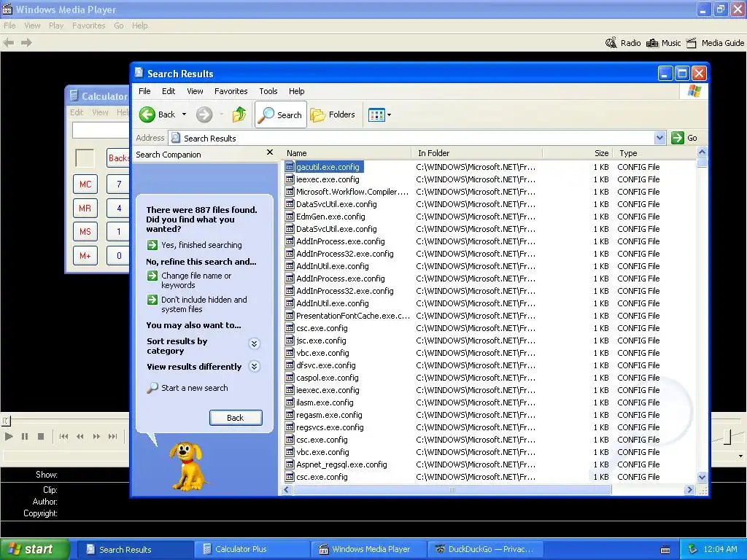Image resolution: width=747 pixels, height=560 pixels.
Task: Sort by the Name column header
Action: click(x=347, y=153)
